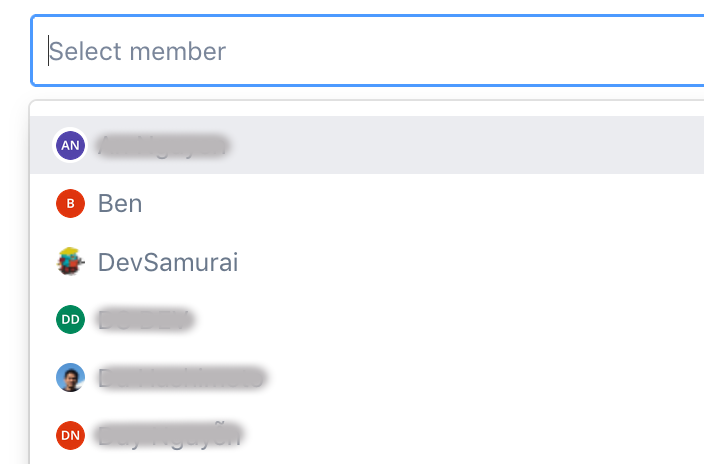This screenshot has width=704, height=464.
Task: Click blank area right of the photo-avatar member
Action: (x=480, y=378)
